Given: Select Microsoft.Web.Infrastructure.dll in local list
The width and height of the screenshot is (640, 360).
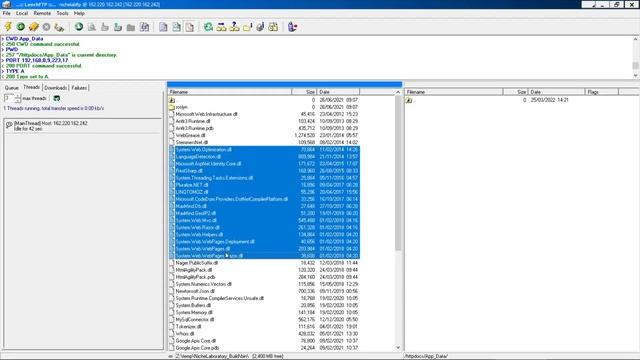Looking at the screenshot, I should 264,114.
